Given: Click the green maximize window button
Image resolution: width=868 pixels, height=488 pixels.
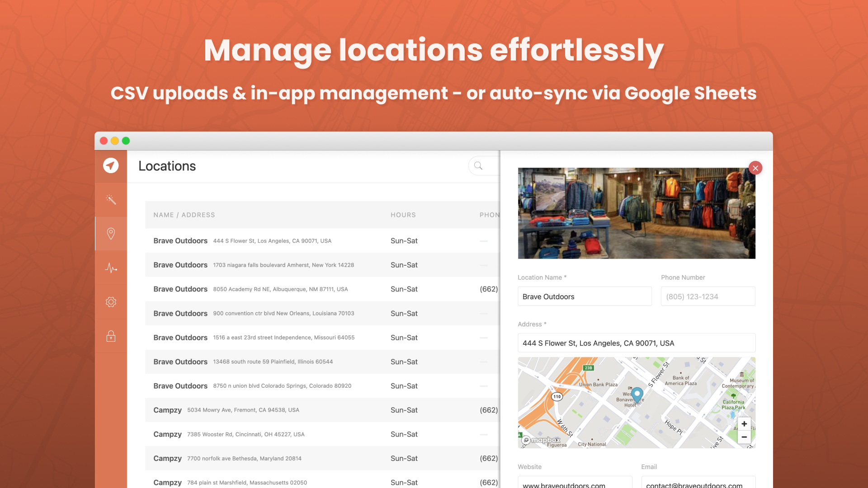Looking at the screenshot, I should pos(126,141).
